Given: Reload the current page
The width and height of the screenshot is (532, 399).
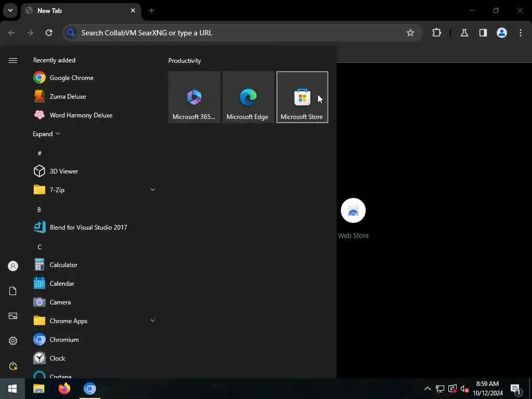Looking at the screenshot, I should click(x=49, y=33).
